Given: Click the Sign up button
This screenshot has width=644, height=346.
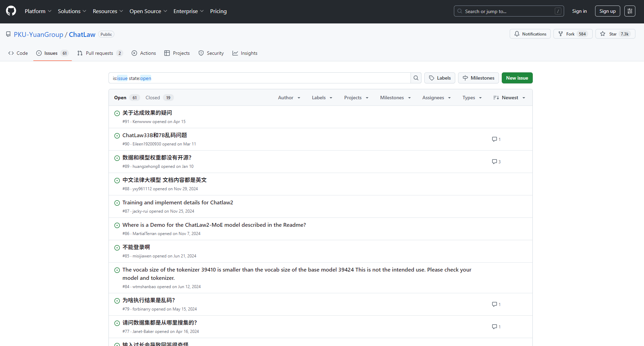Looking at the screenshot, I should point(607,11).
